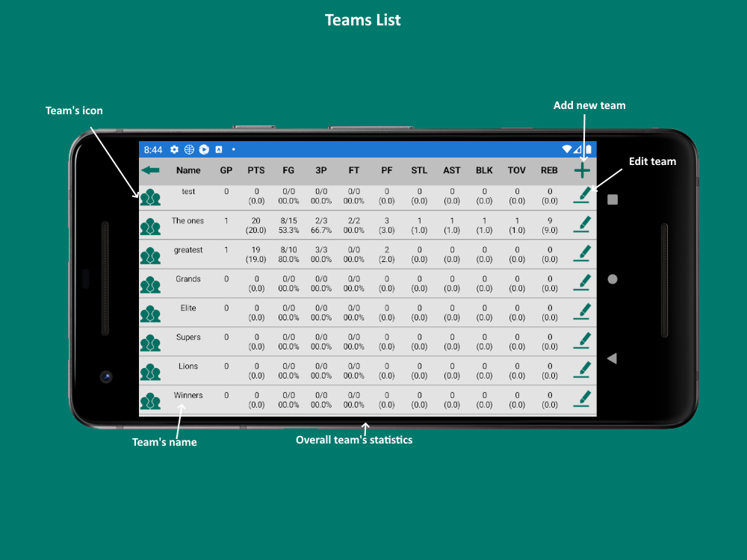Tap edit pencil for Winners team

pyautogui.click(x=583, y=399)
